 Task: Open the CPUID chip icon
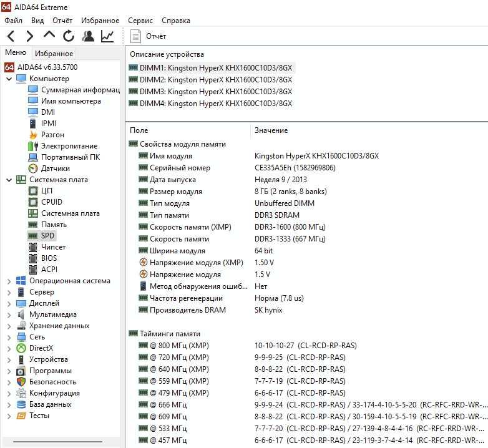(33, 202)
